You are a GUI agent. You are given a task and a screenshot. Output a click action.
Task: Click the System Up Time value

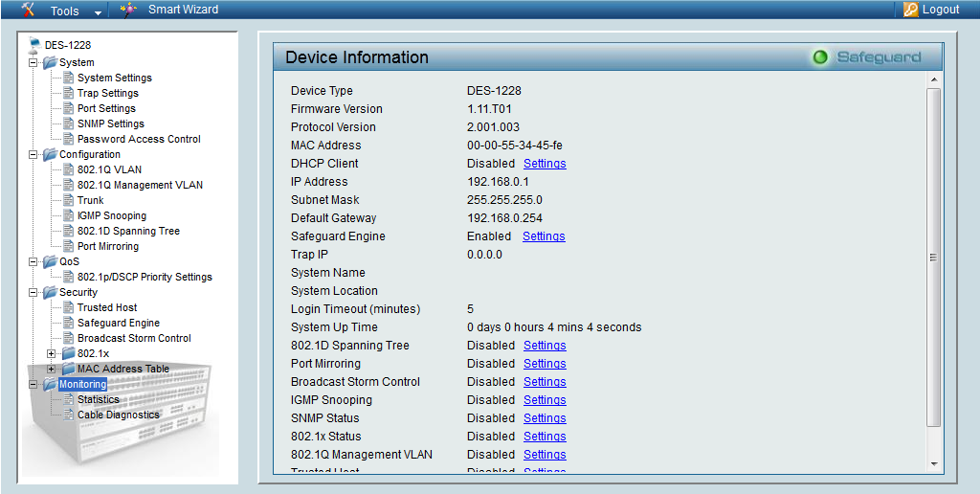click(x=554, y=327)
